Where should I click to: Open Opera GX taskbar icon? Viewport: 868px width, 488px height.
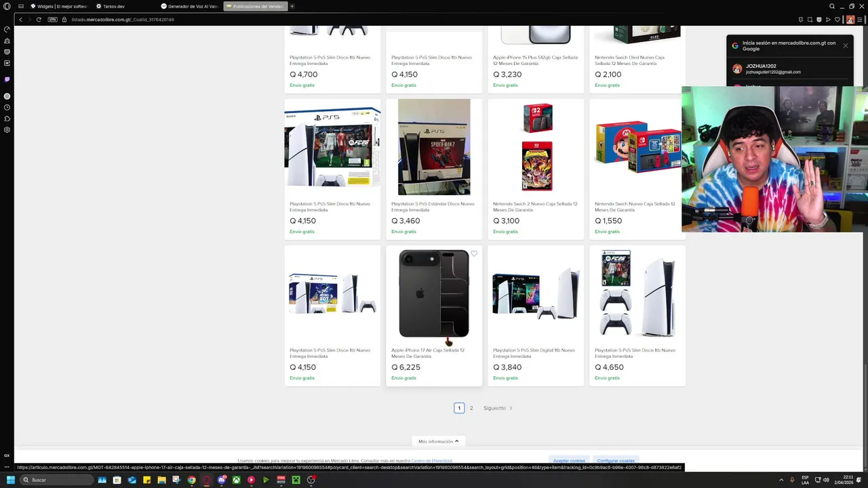207,480
